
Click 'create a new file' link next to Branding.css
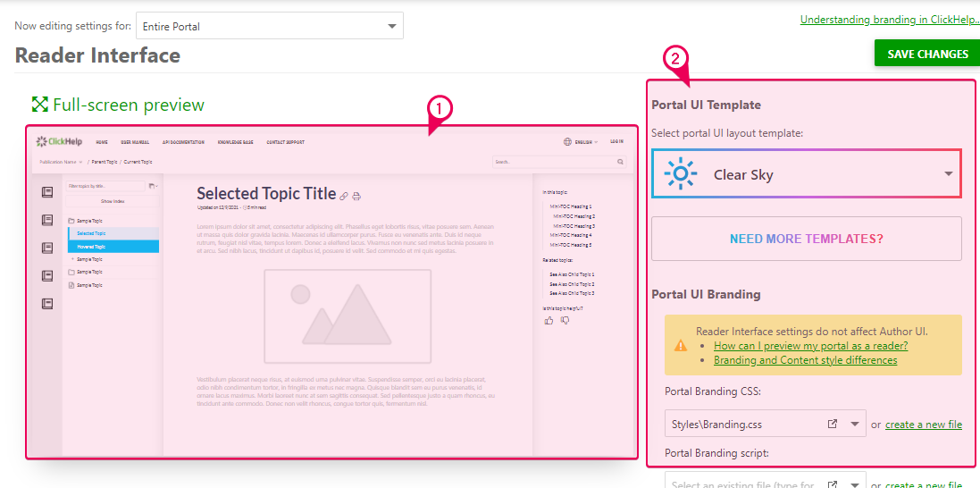[923, 425]
